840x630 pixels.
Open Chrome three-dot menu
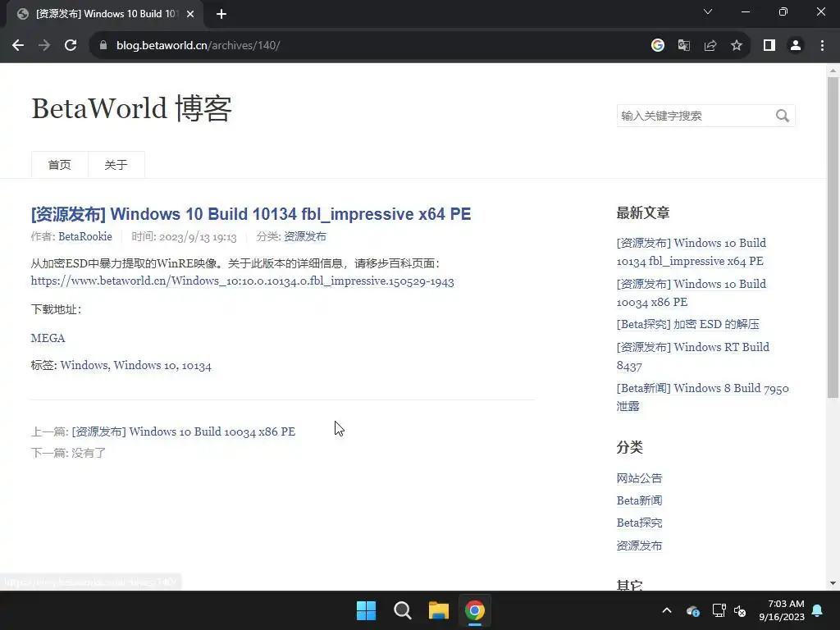822,46
